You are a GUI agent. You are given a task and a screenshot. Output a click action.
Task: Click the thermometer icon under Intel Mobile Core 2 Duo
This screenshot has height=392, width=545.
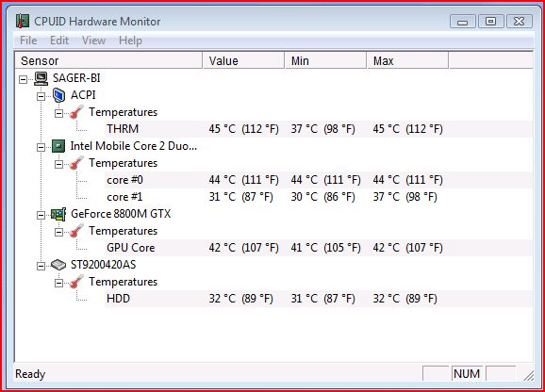(x=76, y=163)
